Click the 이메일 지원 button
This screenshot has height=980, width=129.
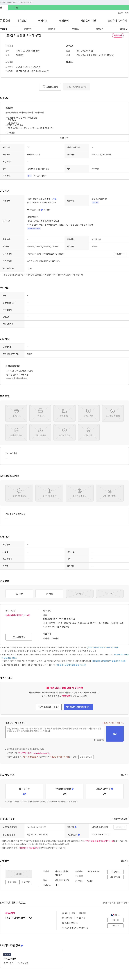(x=19, y=637)
